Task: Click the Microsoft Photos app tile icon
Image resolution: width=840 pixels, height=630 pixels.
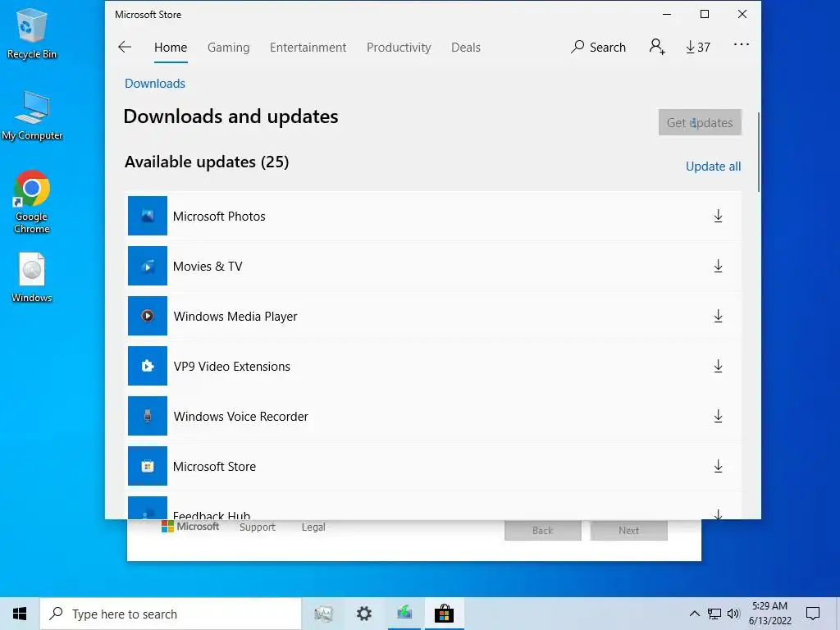Action: point(148,216)
